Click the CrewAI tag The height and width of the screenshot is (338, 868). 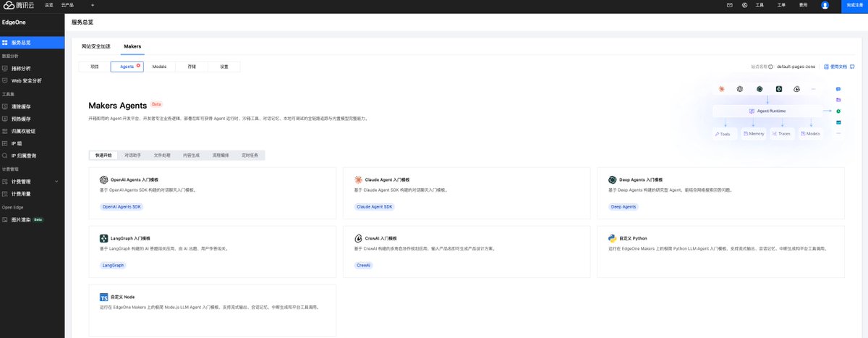(364, 266)
